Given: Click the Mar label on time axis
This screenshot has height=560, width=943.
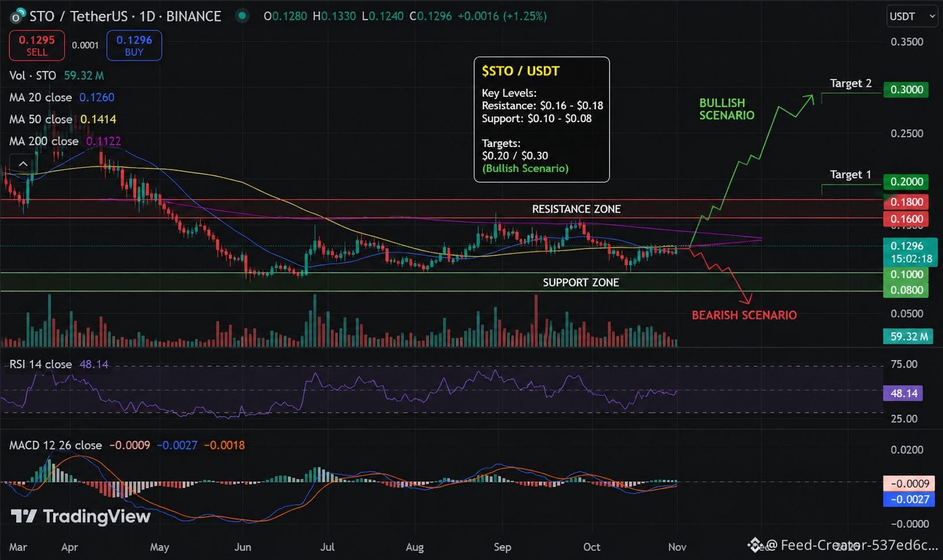Looking at the screenshot, I should click(18, 547).
